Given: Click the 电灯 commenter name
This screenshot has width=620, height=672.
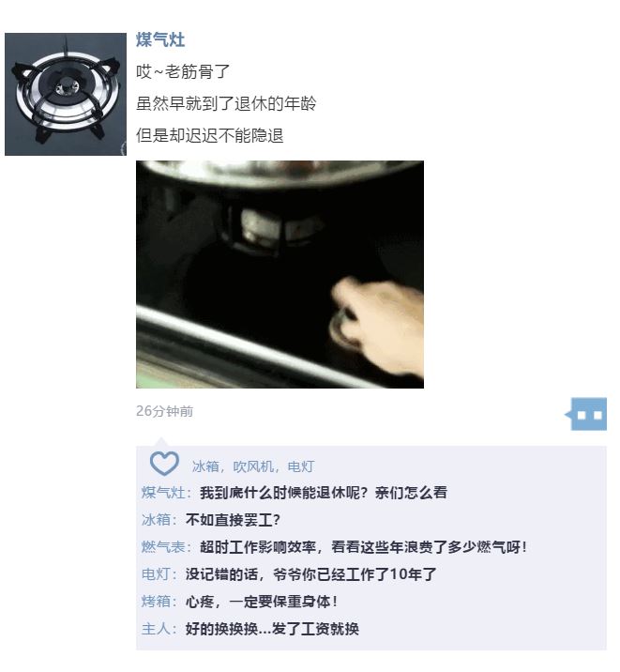Looking at the screenshot, I should (157, 574).
